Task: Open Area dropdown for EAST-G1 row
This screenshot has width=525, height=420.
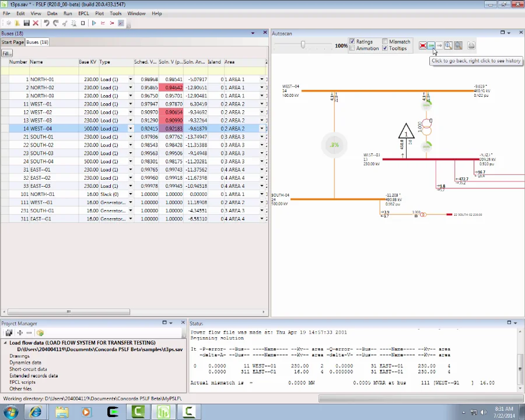Action: pyautogui.click(x=262, y=219)
